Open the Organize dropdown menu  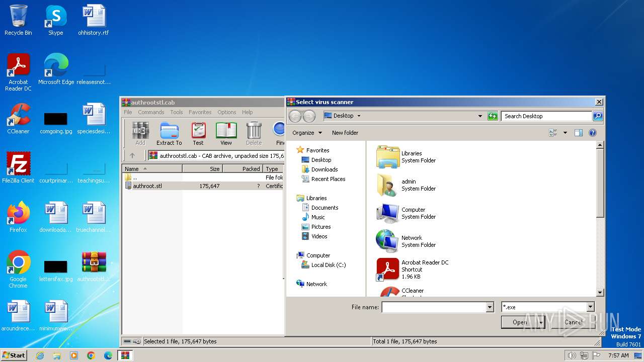[307, 133]
